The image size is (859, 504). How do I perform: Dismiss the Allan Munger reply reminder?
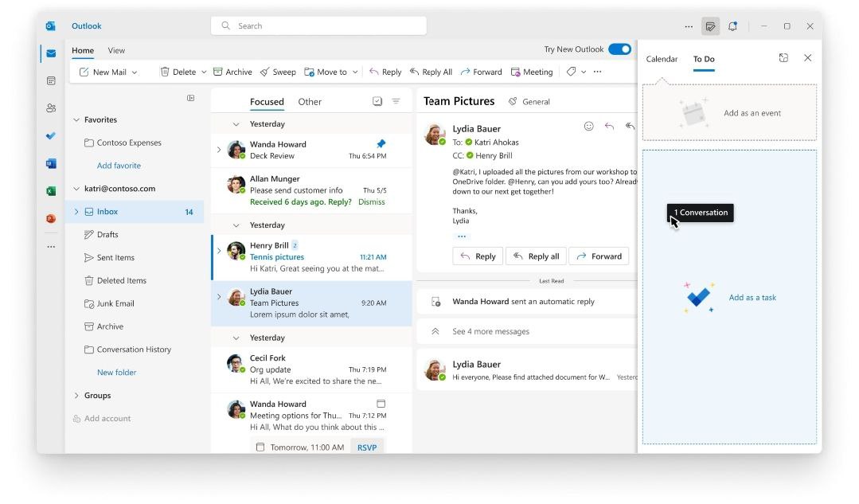(372, 202)
